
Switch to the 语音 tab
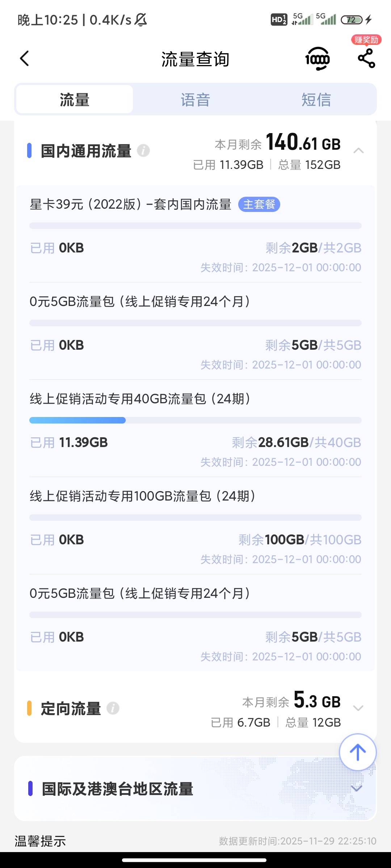coord(195,100)
